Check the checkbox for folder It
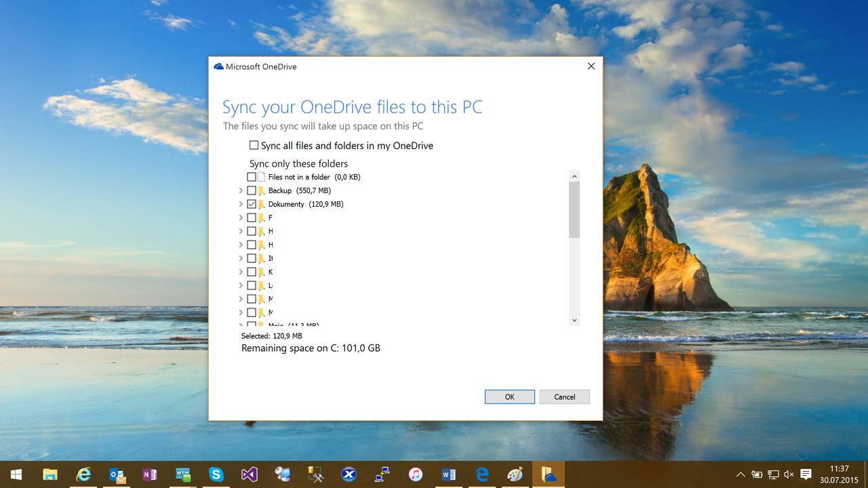Image resolution: width=868 pixels, height=488 pixels. coord(252,258)
